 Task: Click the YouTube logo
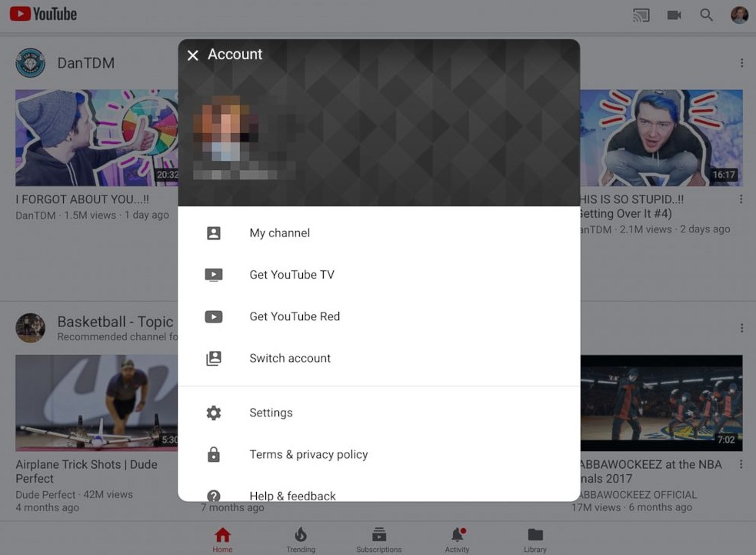tap(43, 14)
